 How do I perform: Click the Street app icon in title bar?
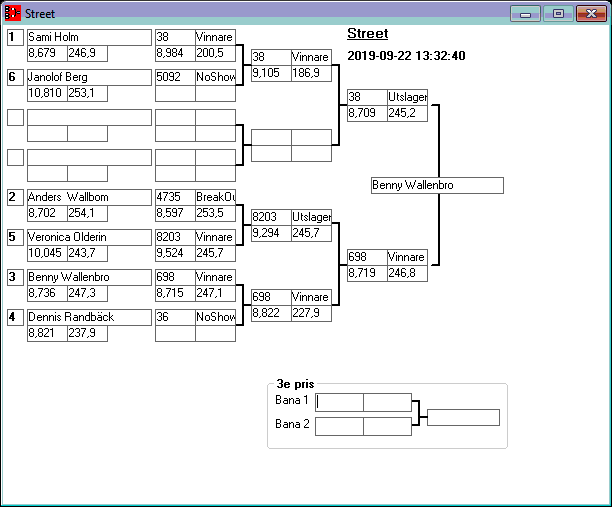point(13,14)
